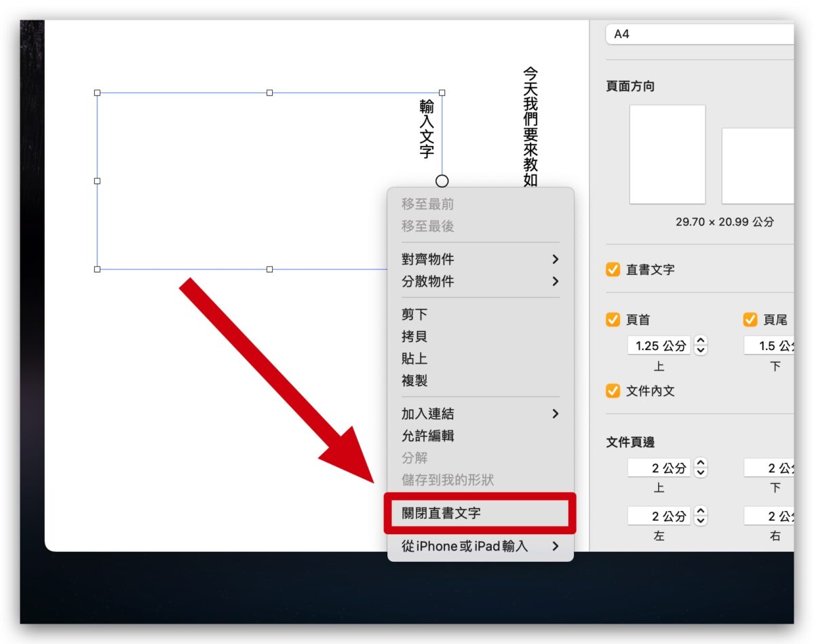
Task: Select the landscape page orientation thumbnail
Action: [758, 166]
